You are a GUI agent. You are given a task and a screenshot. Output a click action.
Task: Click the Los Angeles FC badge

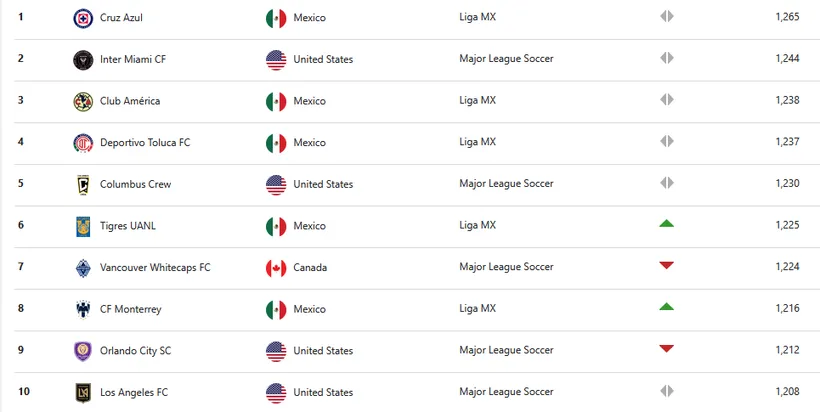click(x=83, y=392)
